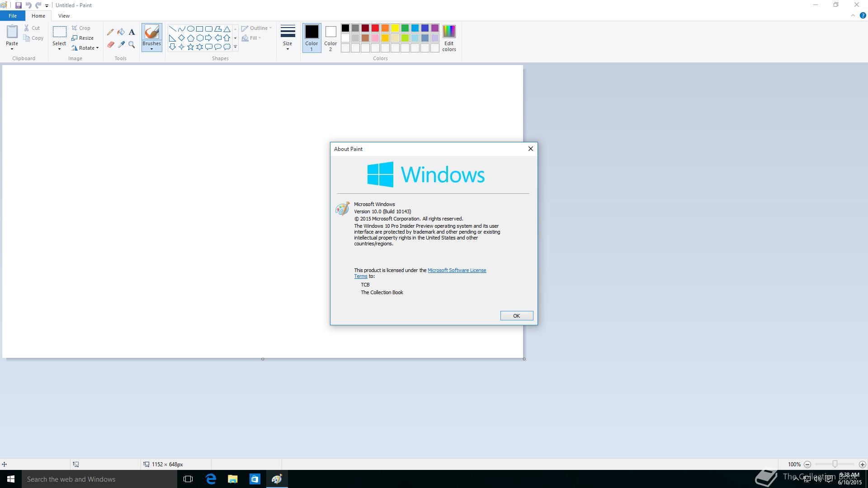Choose the Rectangle shape
Viewport: 868px width, 488px height.
click(x=199, y=29)
